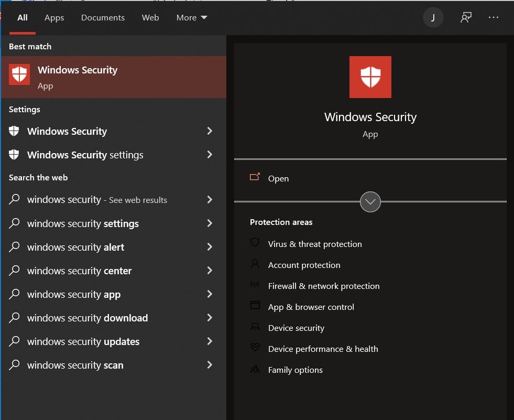Click the Open window icon
Viewport: 514px width, 420px height.
255,177
